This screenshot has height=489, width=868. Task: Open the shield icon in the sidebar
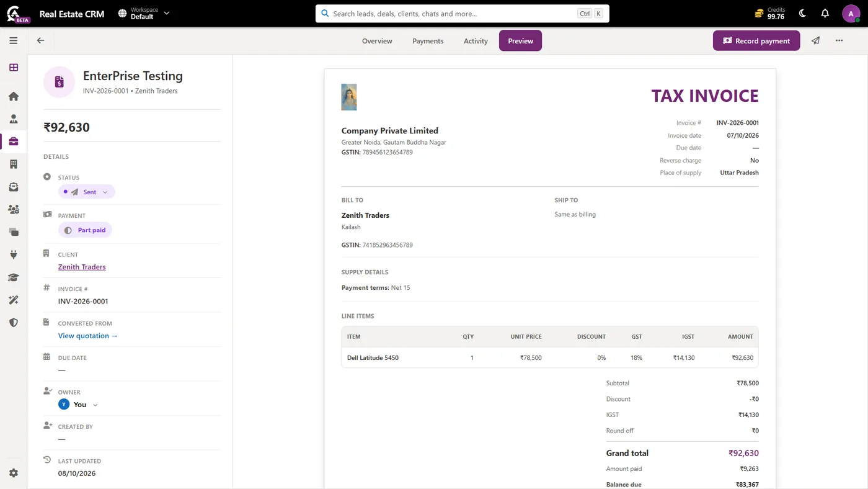[x=14, y=323]
